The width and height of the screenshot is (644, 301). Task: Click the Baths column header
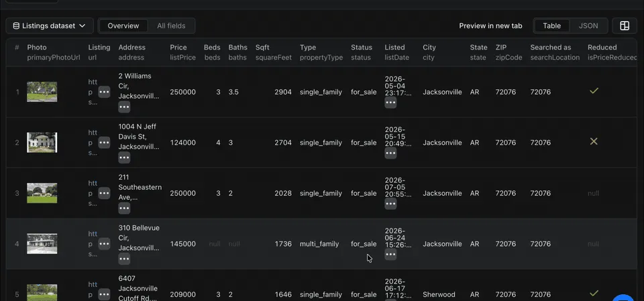click(x=237, y=52)
